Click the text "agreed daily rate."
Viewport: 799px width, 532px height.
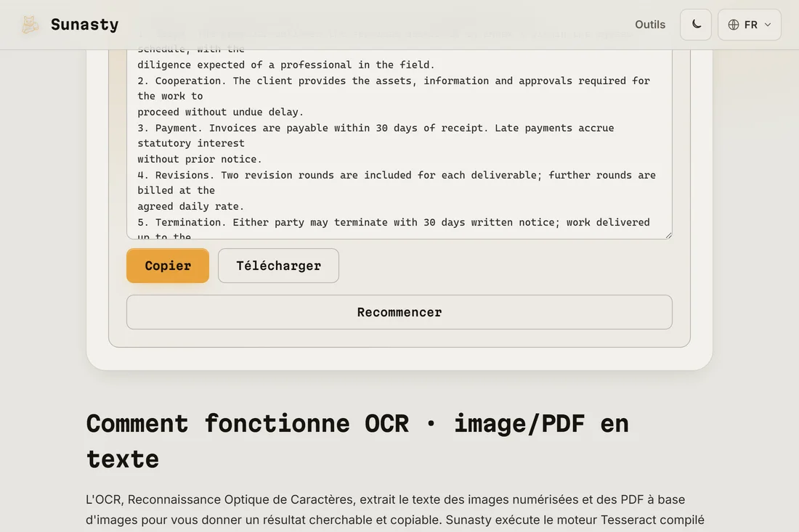click(x=190, y=207)
